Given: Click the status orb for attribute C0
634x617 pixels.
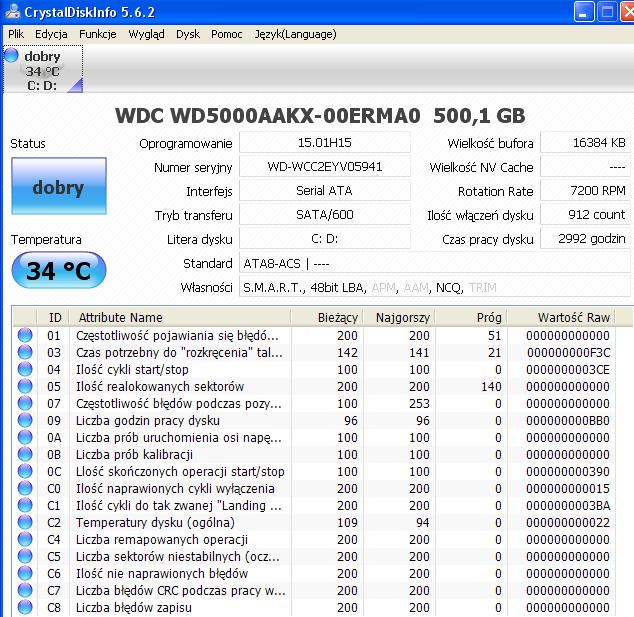Looking at the screenshot, I should [x=25, y=488].
